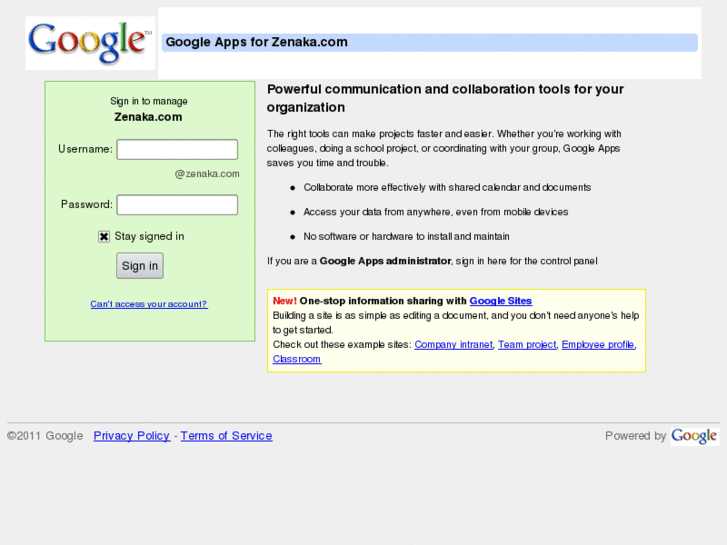727x545 pixels.
Task: Open the Privacy Policy link
Action: pos(132,436)
